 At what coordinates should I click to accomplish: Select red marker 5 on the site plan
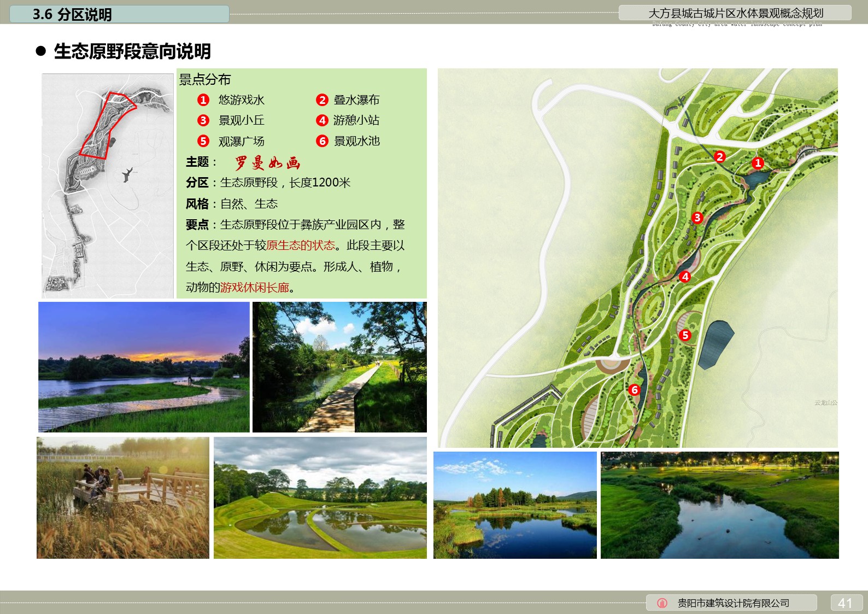[685, 335]
